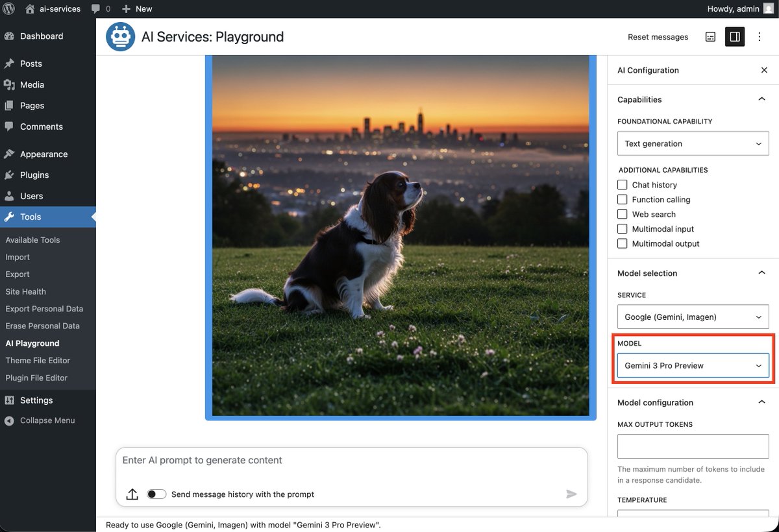Enable Send message history with the prompt
This screenshot has height=532, width=779.
click(x=156, y=494)
